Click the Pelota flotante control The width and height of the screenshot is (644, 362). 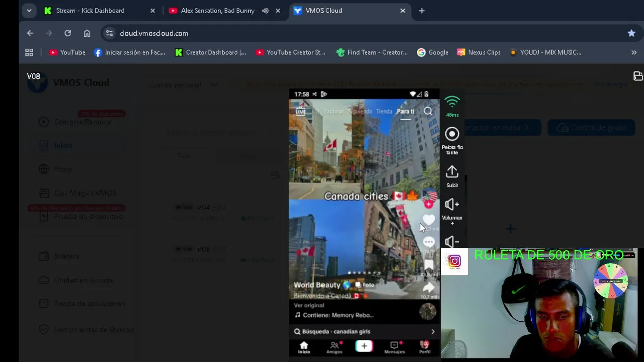click(x=452, y=141)
